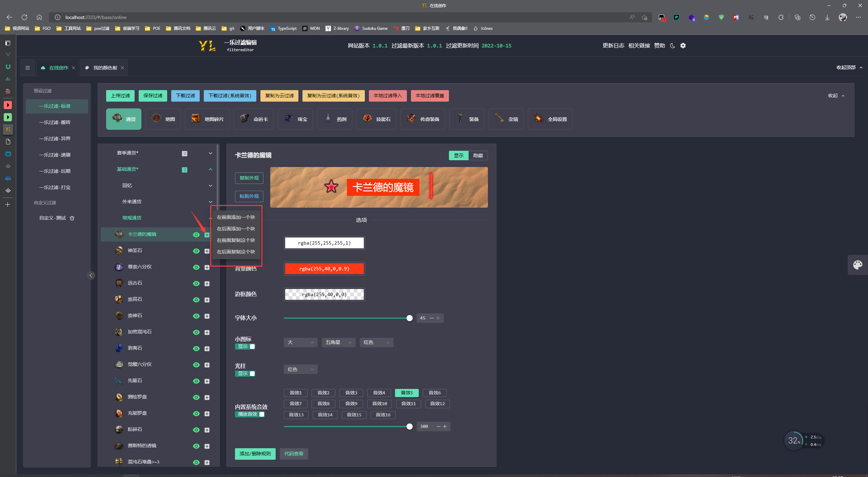Open the floating color palette button

coord(858,265)
